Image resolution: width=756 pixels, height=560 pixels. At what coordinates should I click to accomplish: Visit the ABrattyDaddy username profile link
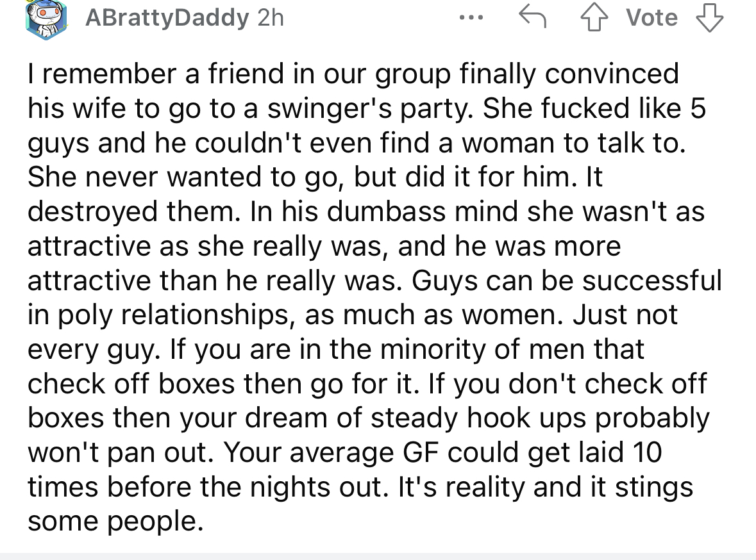(x=167, y=18)
